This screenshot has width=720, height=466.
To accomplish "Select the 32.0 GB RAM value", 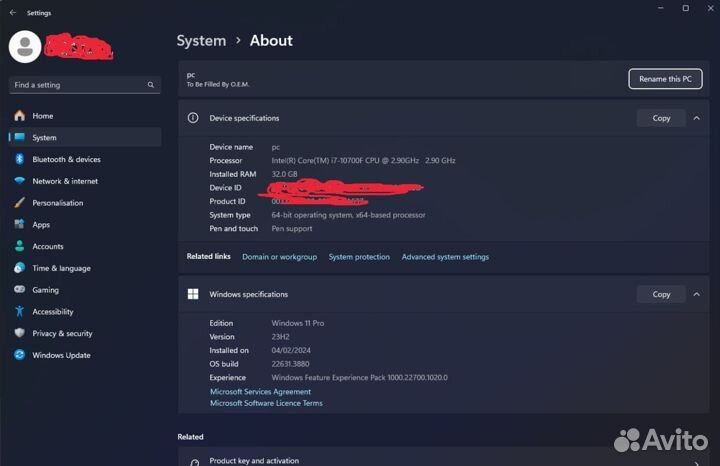I will coord(284,174).
